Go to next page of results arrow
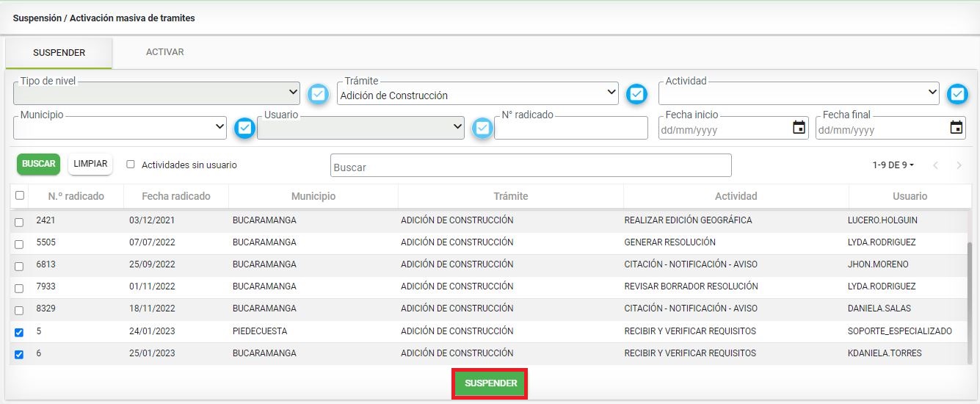The image size is (980, 404). coord(959,165)
